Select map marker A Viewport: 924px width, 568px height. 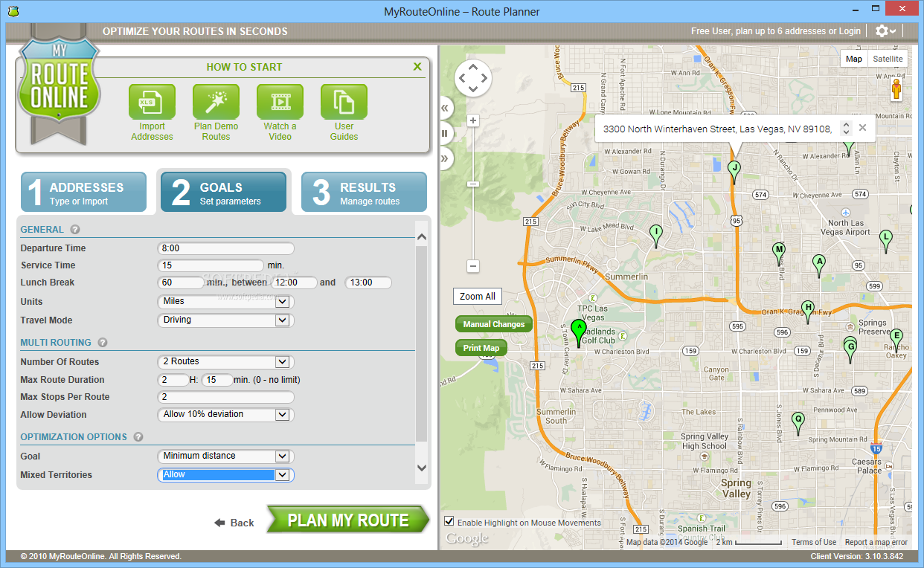[x=819, y=265]
